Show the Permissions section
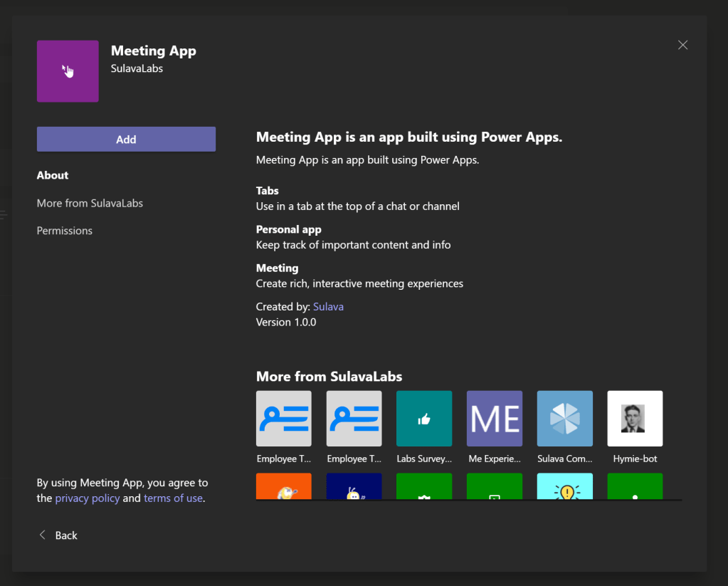This screenshot has height=586, width=728. click(x=65, y=231)
